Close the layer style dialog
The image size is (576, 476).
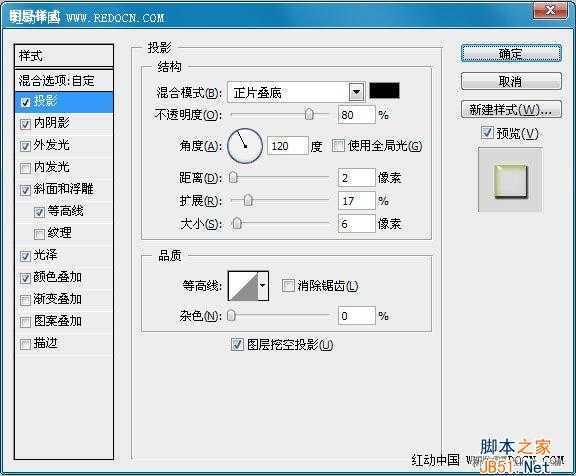pyautogui.click(x=550, y=10)
